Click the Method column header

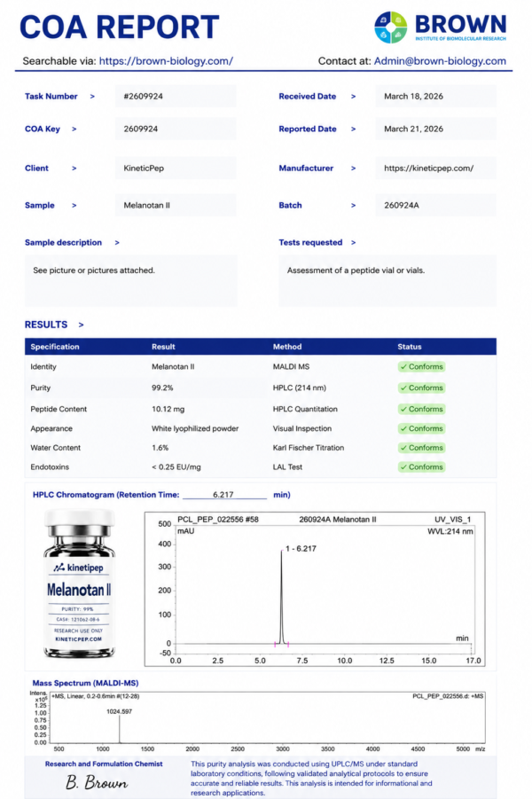(x=287, y=347)
